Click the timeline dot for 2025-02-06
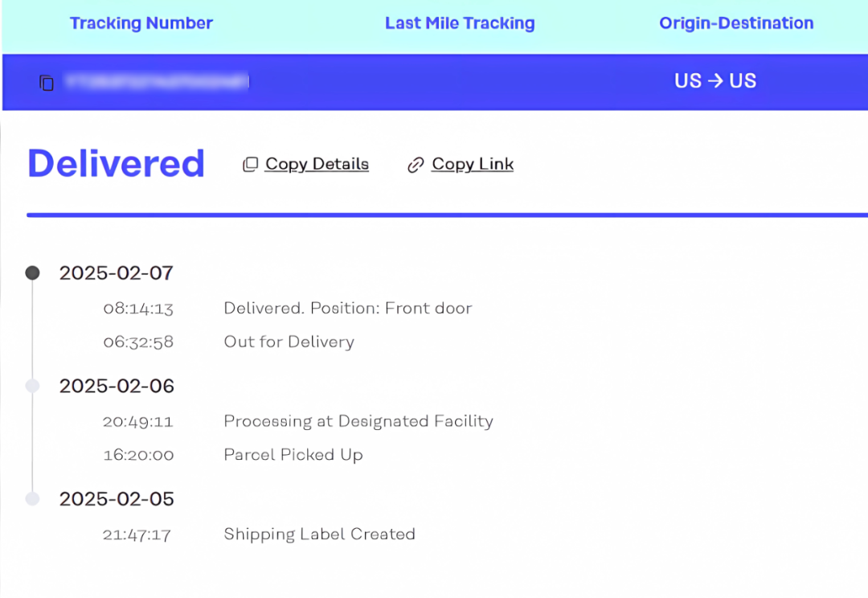 [32, 386]
